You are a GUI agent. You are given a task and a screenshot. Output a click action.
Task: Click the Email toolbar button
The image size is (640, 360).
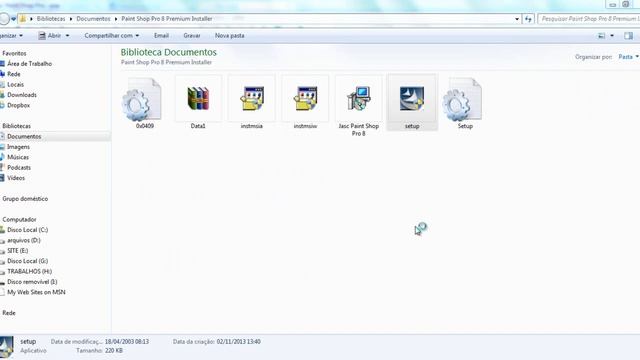pos(161,36)
